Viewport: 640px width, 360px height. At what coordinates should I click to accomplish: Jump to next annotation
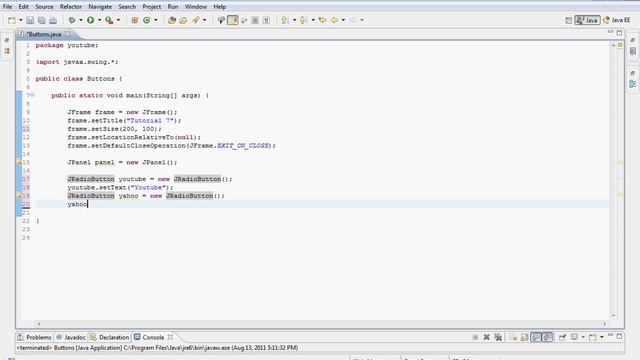coord(285,20)
